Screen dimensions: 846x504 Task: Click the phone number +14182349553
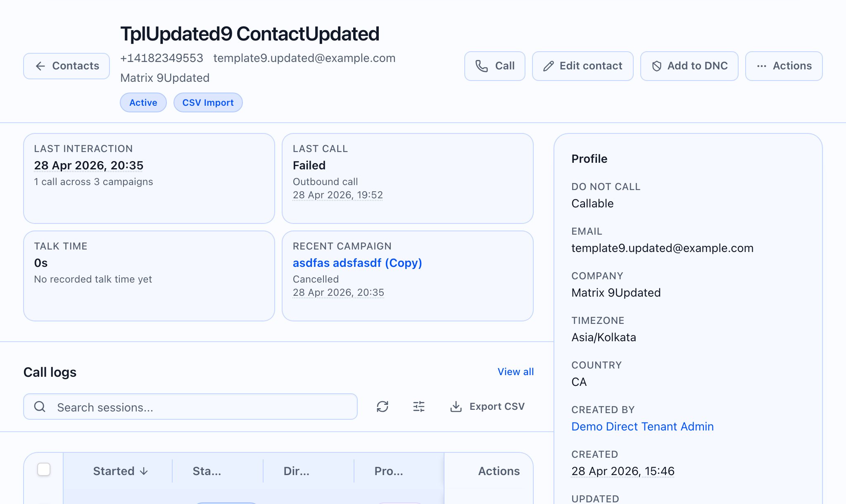(x=162, y=58)
